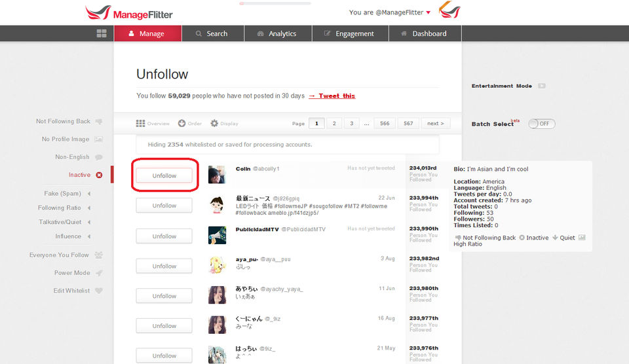Unfollow the @_9iz account

[164, 326]
